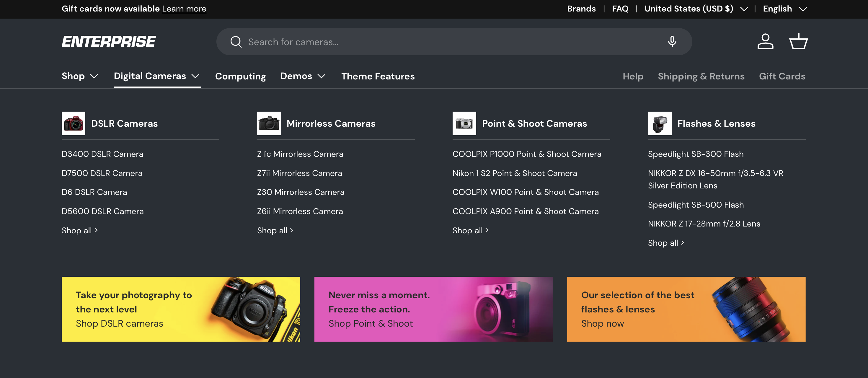Click the Flashes & Lenses thumbnail
868x378 pixels.
point(660,123)
